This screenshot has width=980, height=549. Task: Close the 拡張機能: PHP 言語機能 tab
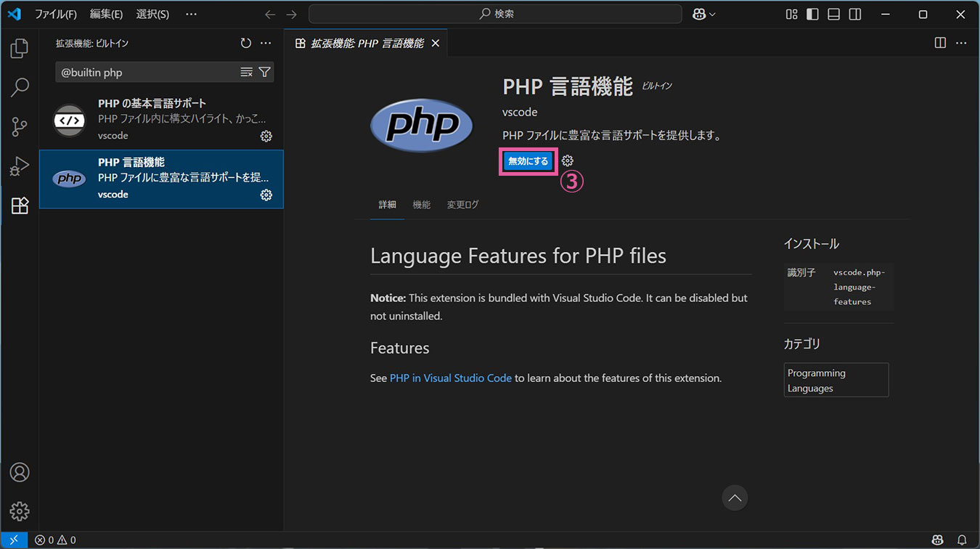tap(436, 44)
